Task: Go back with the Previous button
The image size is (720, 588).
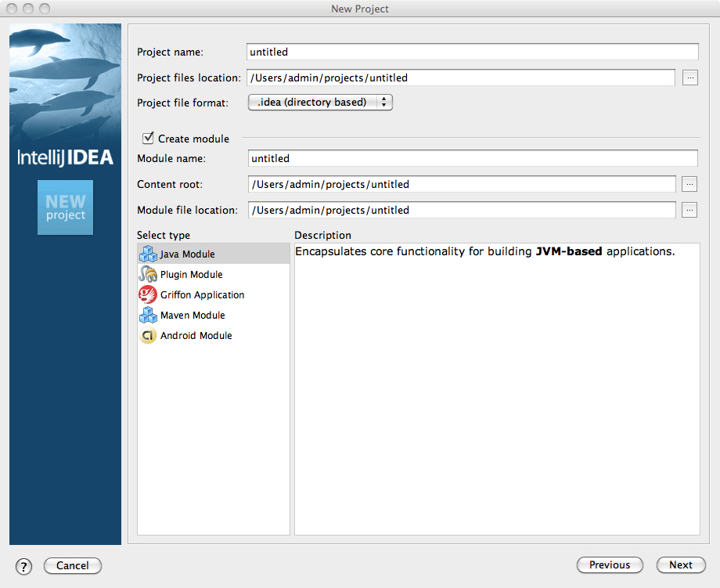Action: (x=610, y=565)
